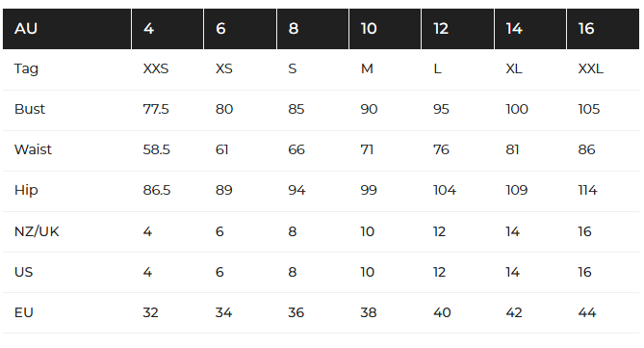Select hip value 86.5
Screen dimensions: 644x348
coord(167,191)
